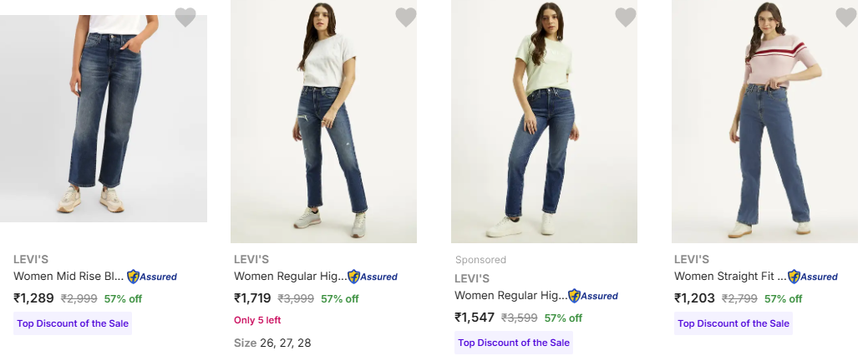Click Women Straight Fit product title
Viewport: 868px width, 356px height.
pyautogui.click(x=729, y=277)
